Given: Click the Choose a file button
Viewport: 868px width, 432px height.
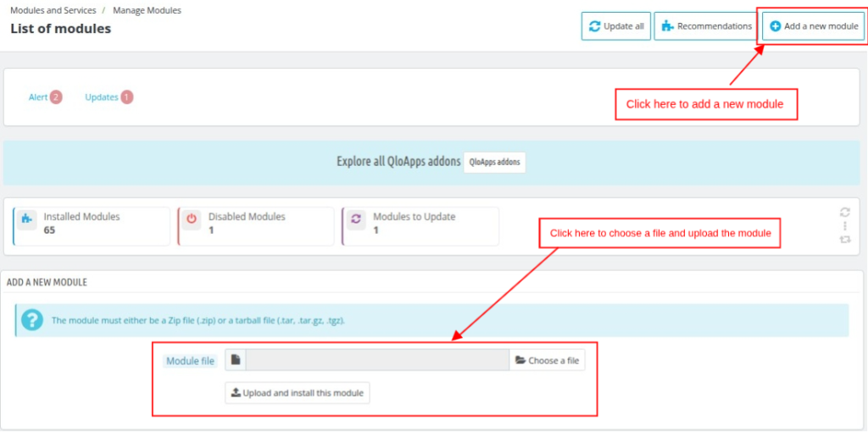Looking at the screenshot, I should click(547, 360).
